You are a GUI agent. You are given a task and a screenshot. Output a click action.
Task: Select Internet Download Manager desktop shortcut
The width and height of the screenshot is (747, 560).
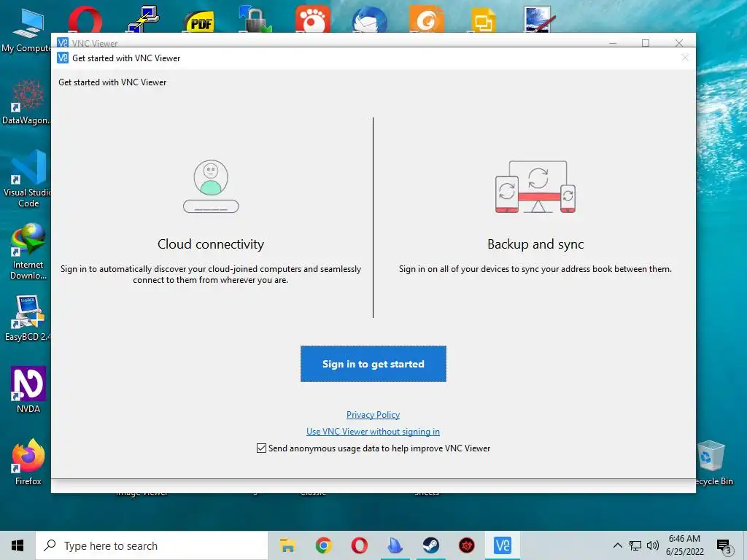[28, 252]
